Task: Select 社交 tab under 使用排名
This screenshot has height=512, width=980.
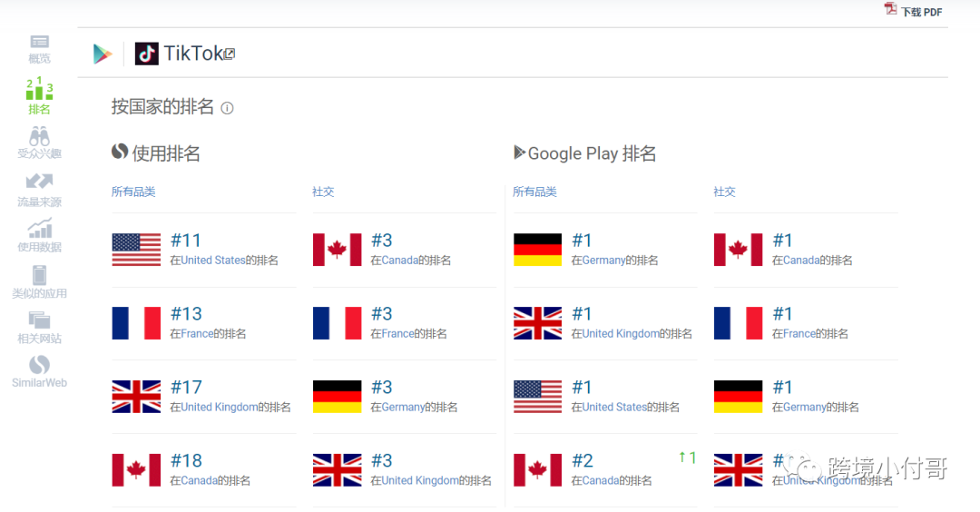Action: 323,192
